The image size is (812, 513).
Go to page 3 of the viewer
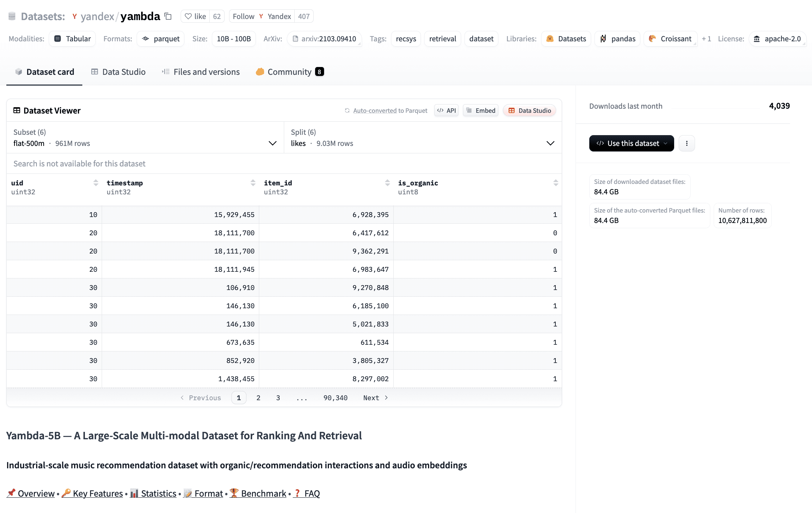coord(278,398)
